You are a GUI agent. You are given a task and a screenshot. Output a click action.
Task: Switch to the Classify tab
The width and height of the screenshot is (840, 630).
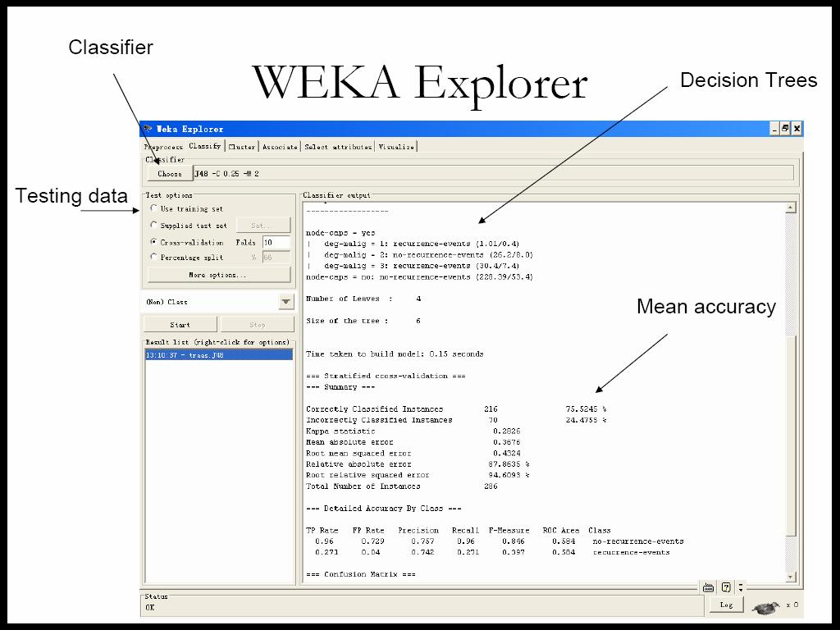point(204,146)
